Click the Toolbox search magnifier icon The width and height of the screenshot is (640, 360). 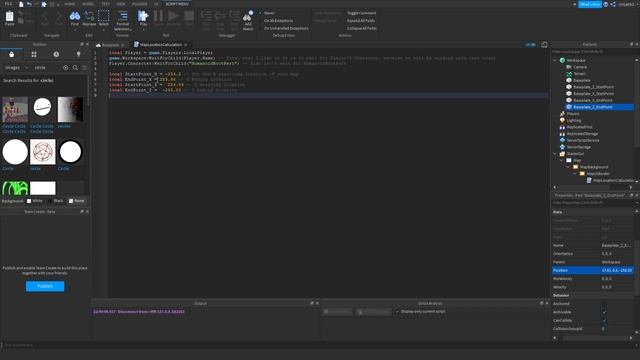tap(75, 68)
